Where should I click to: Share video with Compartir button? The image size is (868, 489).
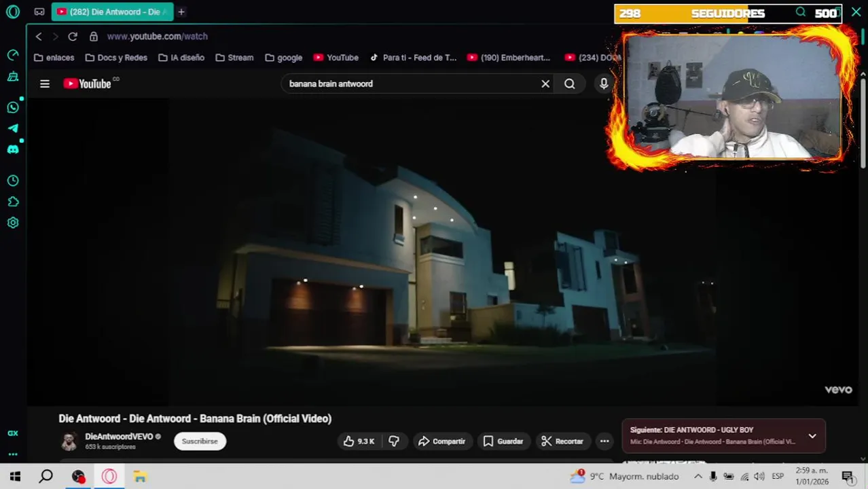coord(441,441)
